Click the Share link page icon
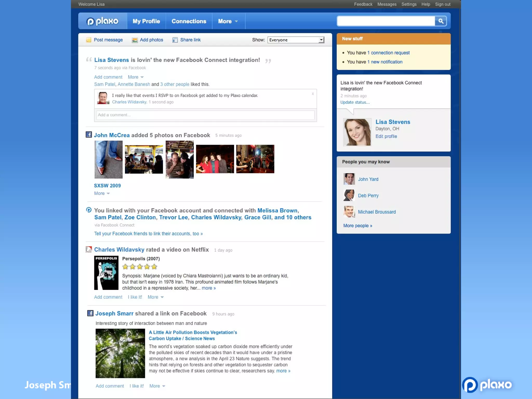 tap(175, 40)
